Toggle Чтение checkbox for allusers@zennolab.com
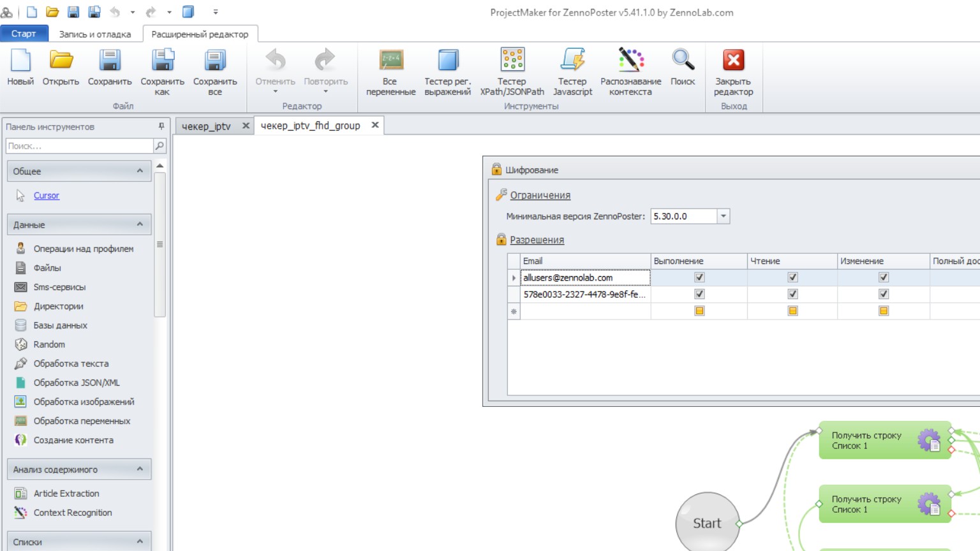The height and width of the screenshot is (551, 980). [x=792, y=277]
